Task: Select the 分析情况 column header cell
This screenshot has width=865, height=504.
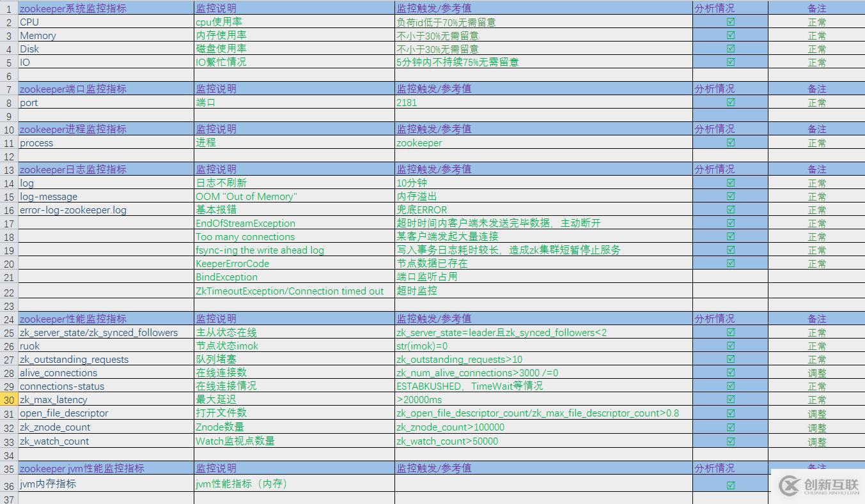Action: click(715, 8)
